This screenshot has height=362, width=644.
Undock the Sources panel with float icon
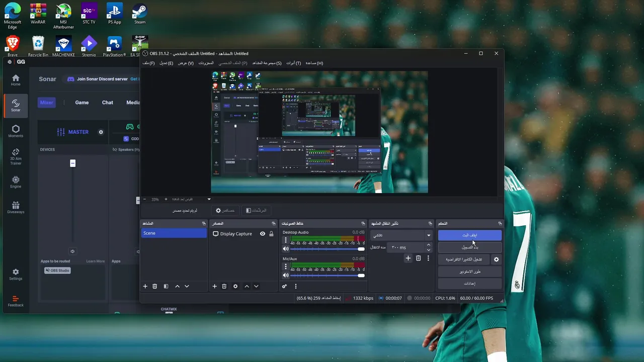click(274, 223)
